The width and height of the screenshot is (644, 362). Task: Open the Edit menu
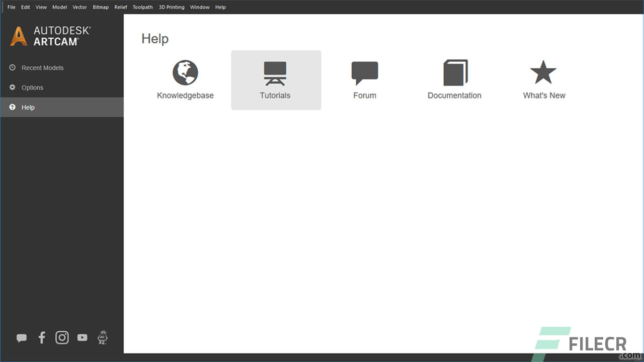click(26, 7)
